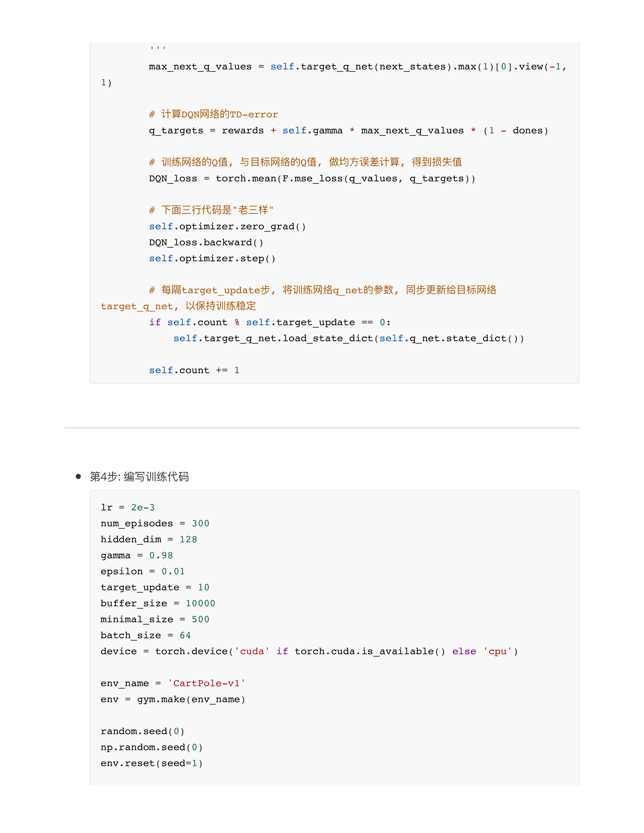Click the lr = 2e-3 line
The height and width of the screenshot is (833, 644).
point(127,507)
